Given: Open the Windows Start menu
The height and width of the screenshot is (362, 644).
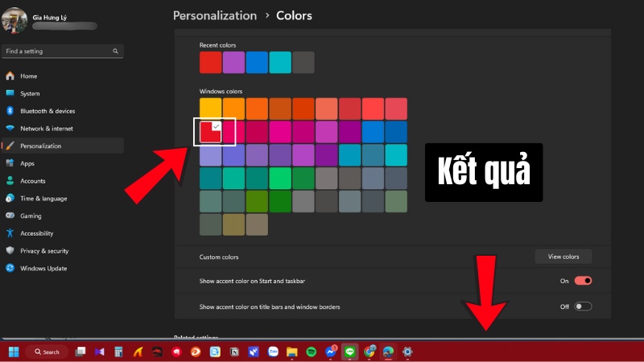Looking at the screenshot, I should click(14, 352).
